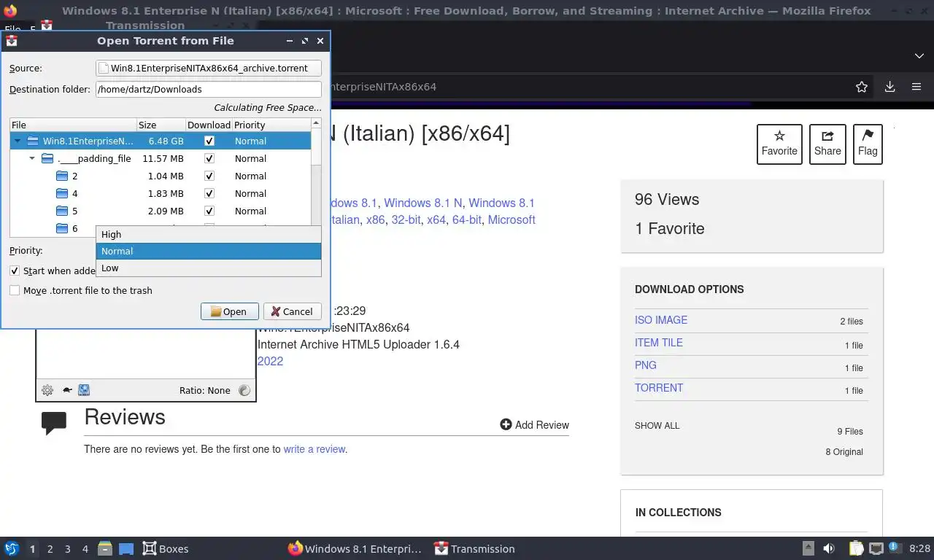Open Boxes from the taskbar

point(166,548)
